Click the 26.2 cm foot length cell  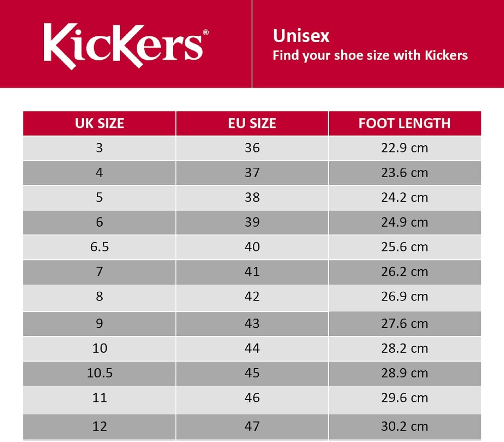pyautogui.click(x=405, y=272)
